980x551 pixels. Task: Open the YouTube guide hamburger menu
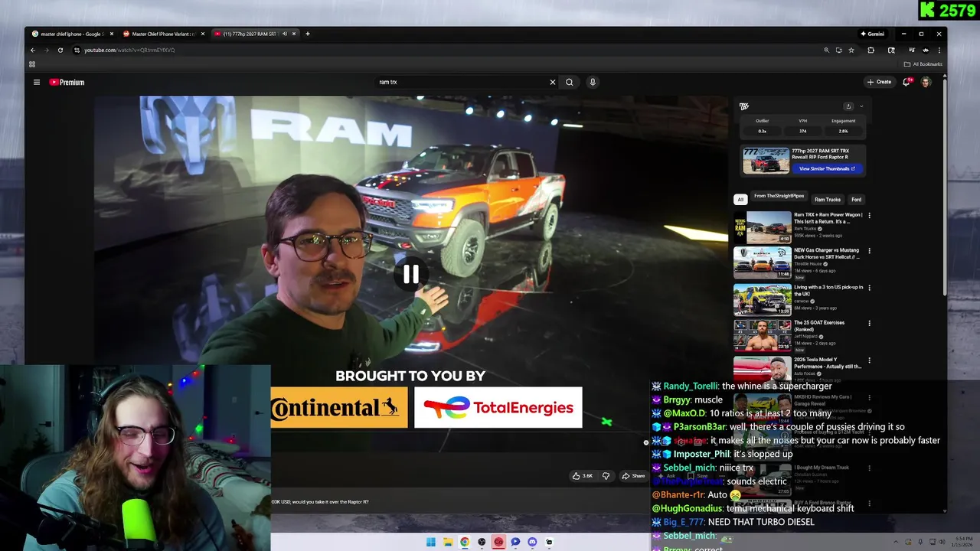pos(36,82)
